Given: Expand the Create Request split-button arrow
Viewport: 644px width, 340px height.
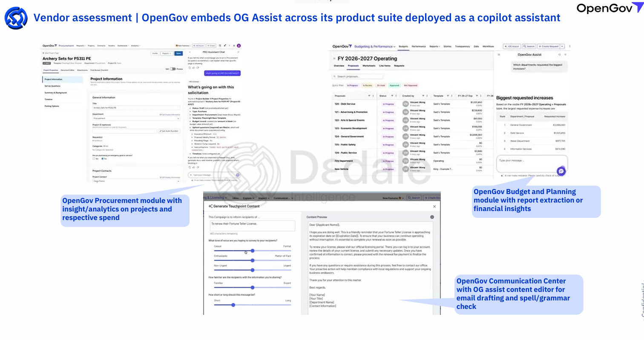Looking at the screenshot, I should point(562,46).
